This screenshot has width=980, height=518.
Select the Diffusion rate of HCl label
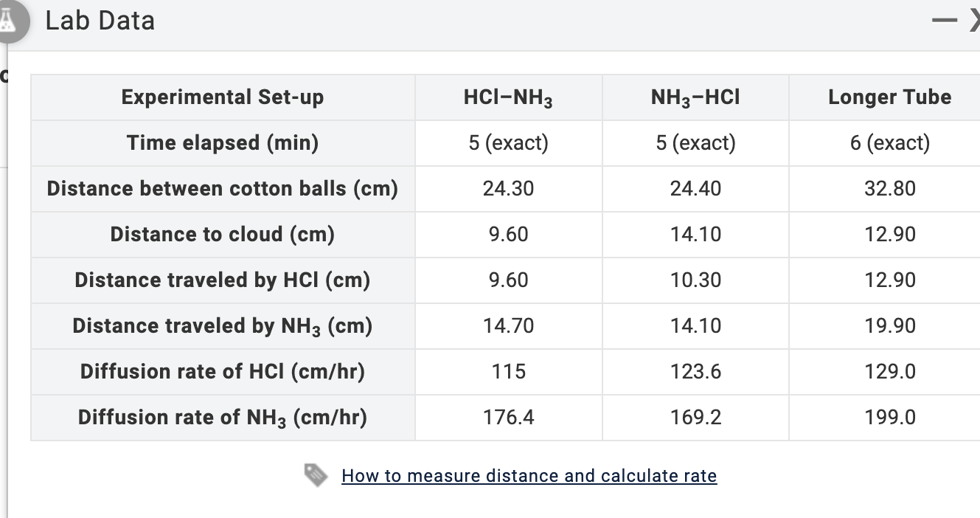tap(222, 371)
